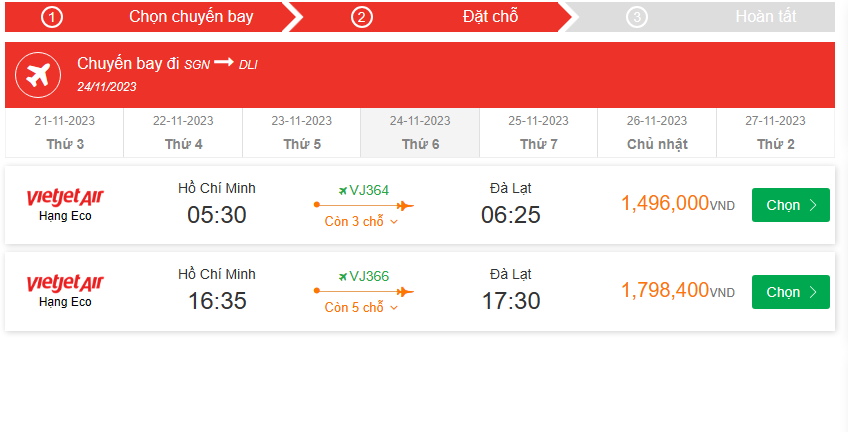The width and height of the screenshot is (848, 432).
Task: Select the 21-11-2023 Thứ 3 date tab
Action: [x=65, y=132]
